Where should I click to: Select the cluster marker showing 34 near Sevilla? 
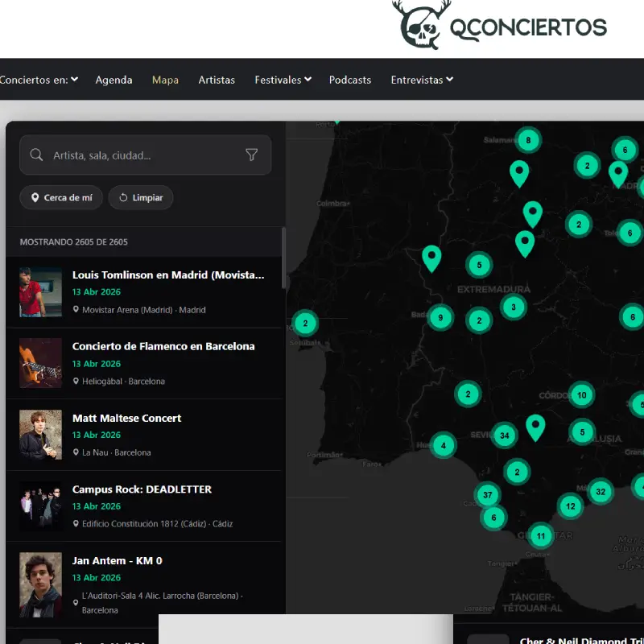tap(505, 434)
